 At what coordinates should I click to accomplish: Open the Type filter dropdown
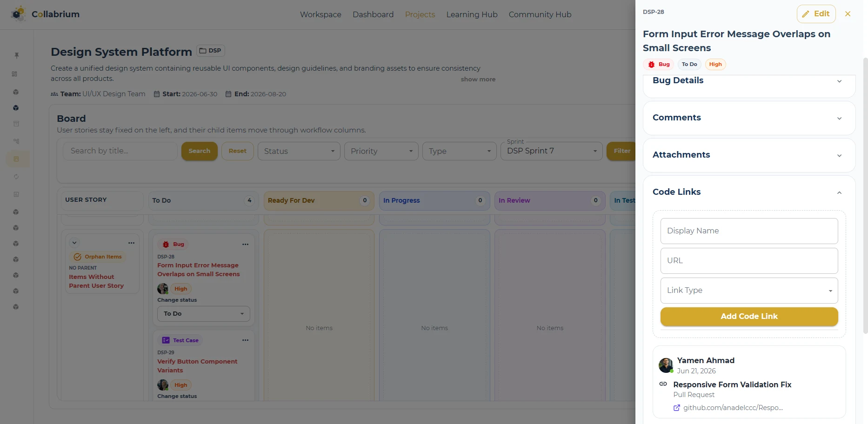coord(460,151)
